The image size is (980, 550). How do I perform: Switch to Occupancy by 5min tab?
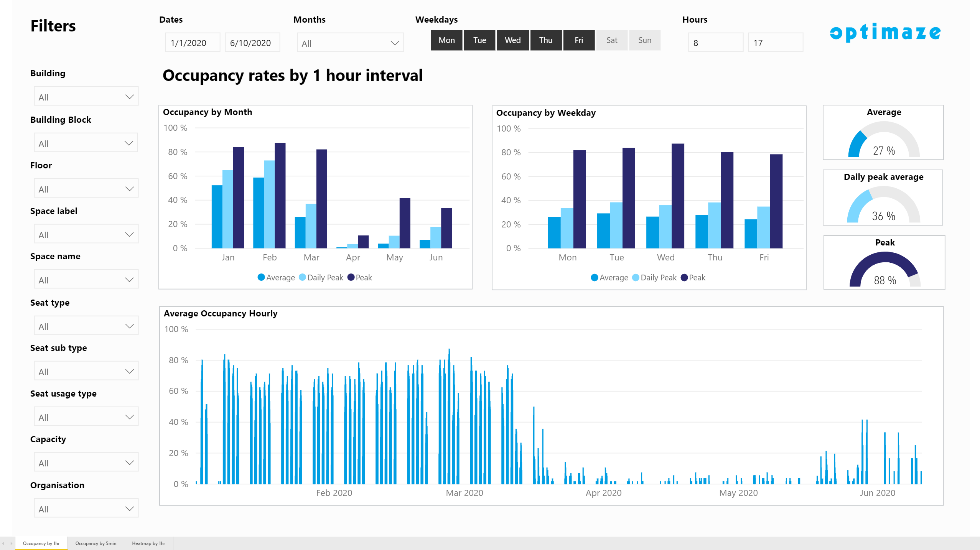[x=96, y=543]
